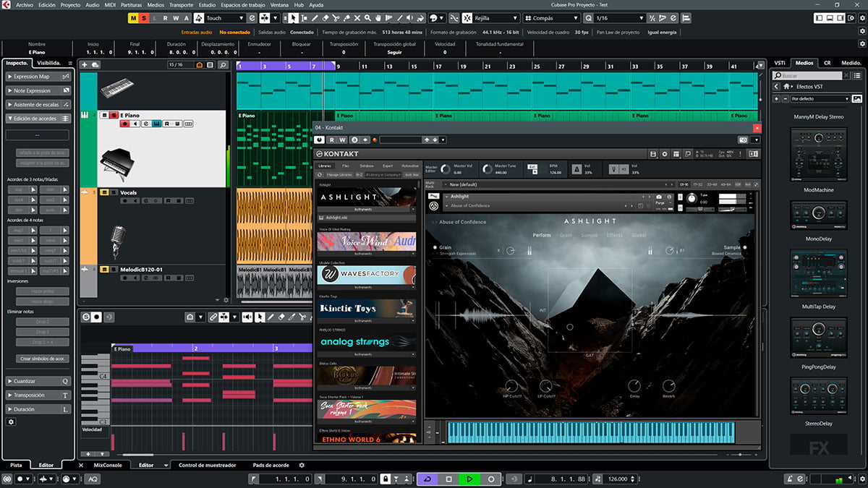Expand the Expression Map inspector section

coord(38,77)
